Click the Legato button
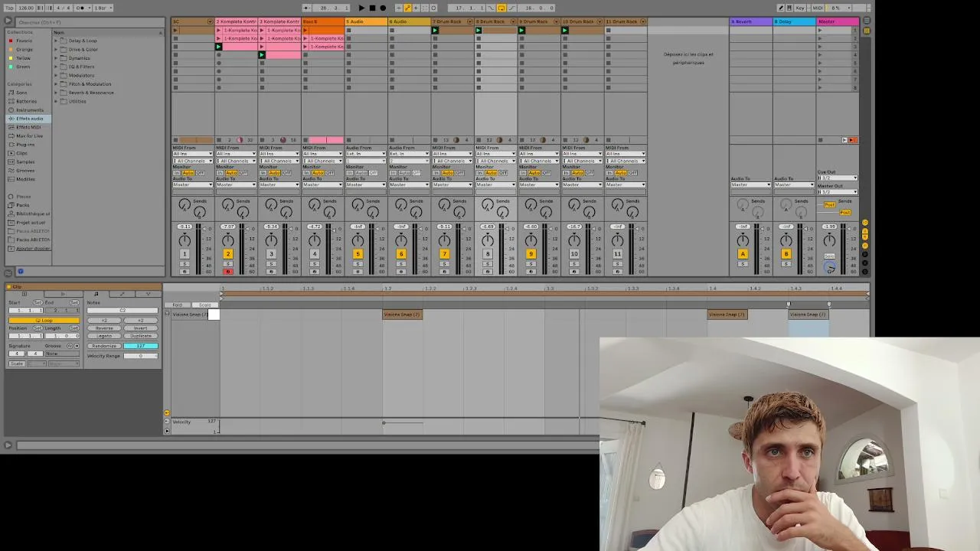This screenshot has height=551, width=980. (x=104, y=336)
